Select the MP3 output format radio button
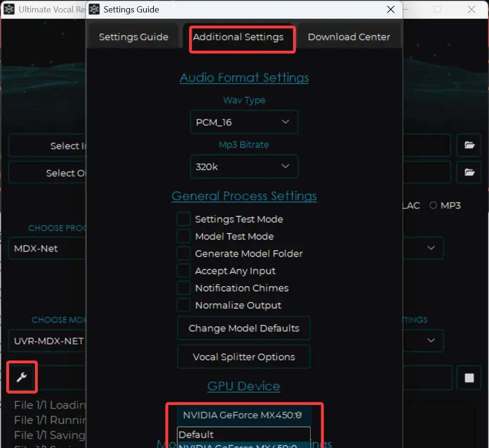The height and width of the screenshot is (448, 489). pos(434,206)
